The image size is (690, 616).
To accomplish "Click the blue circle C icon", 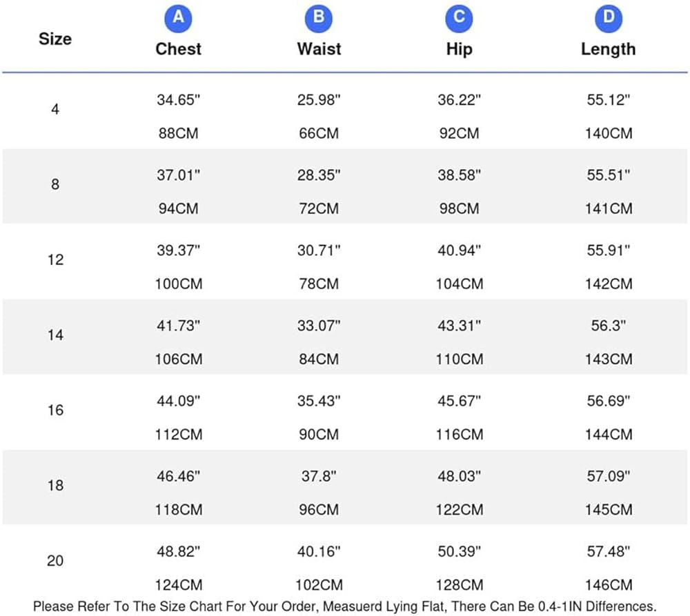I will 459,18.
